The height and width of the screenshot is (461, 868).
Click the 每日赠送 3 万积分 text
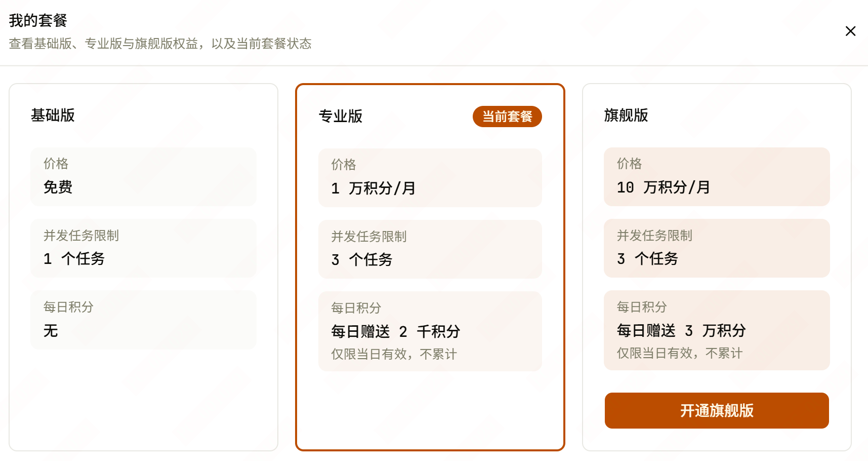[681, 331]
